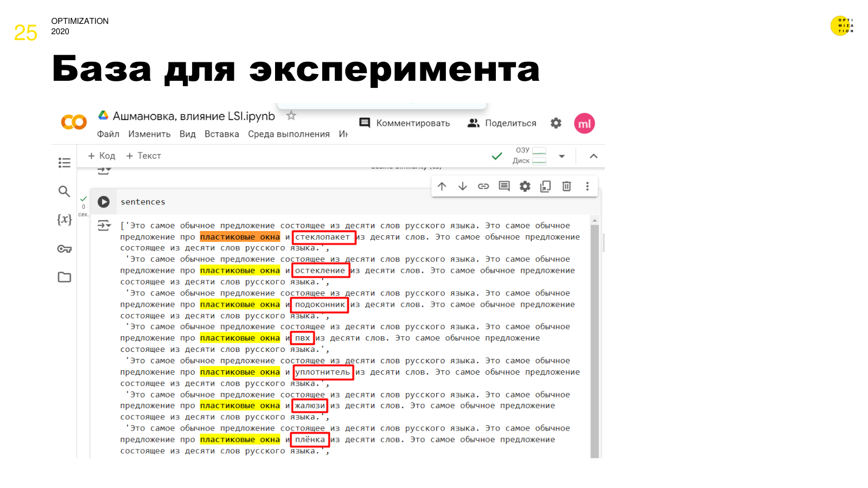Open notebook settings gear in header
The width and height of the screenshot is (868, 488).
pos(556,123)
